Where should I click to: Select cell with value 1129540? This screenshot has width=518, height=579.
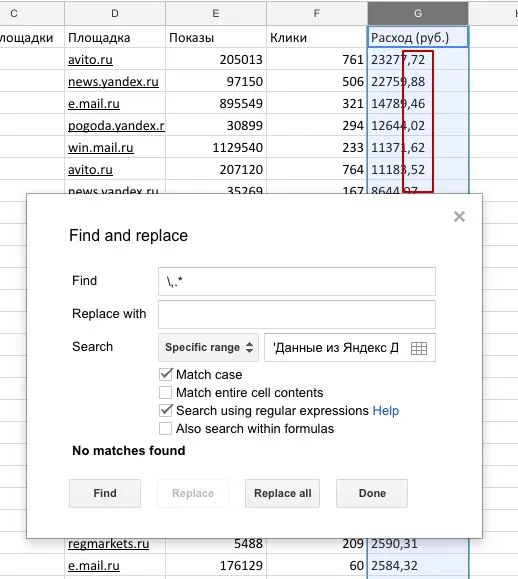tap(216, 148)
